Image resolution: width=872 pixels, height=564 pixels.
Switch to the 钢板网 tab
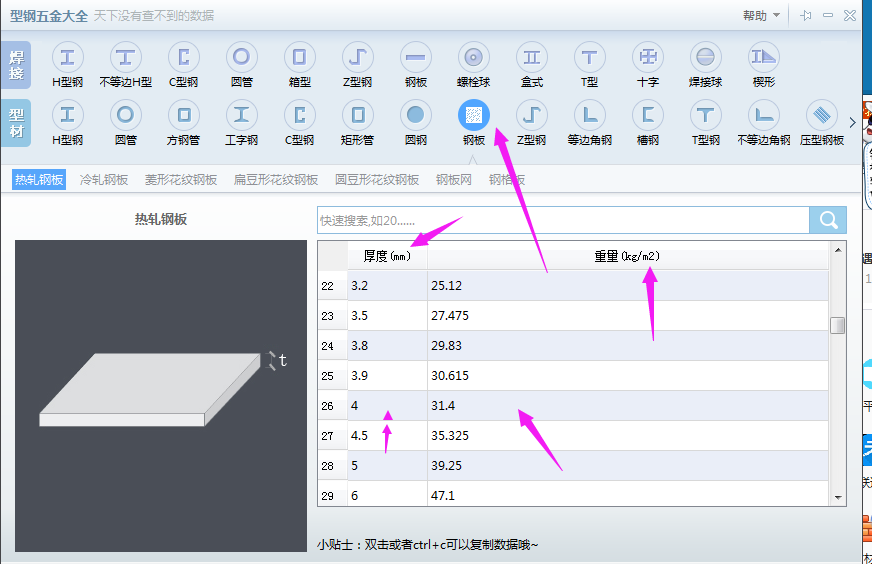pos(454,180)
